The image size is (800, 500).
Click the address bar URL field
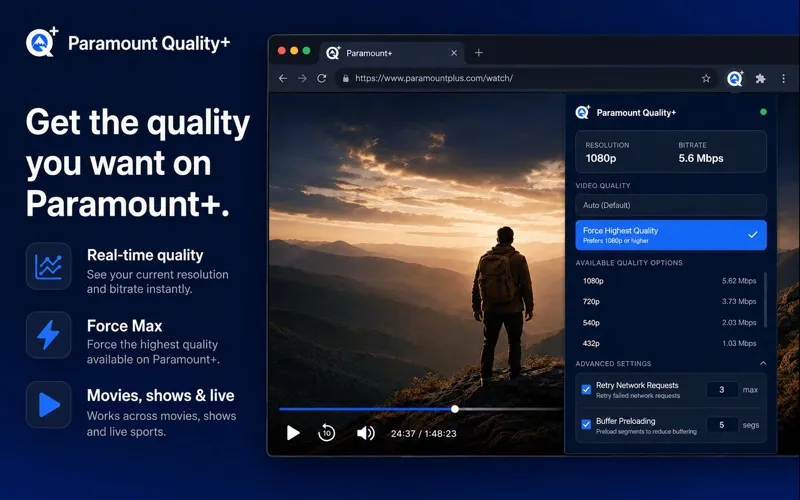click(526, 78)
